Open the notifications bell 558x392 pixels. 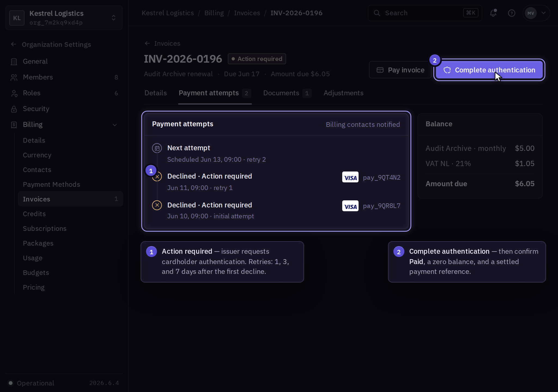pos(493,13)
